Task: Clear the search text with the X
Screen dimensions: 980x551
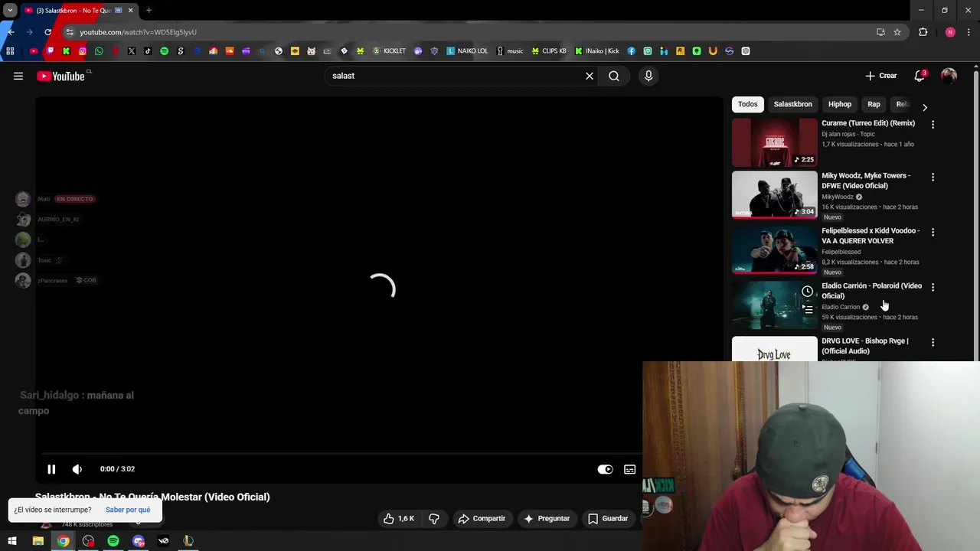Action: (x=590, y=76)
